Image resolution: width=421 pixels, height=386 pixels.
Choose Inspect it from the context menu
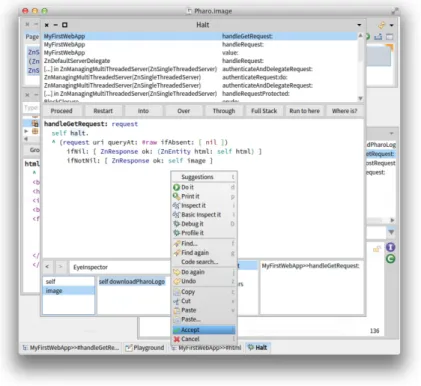[x=204, y=206]
